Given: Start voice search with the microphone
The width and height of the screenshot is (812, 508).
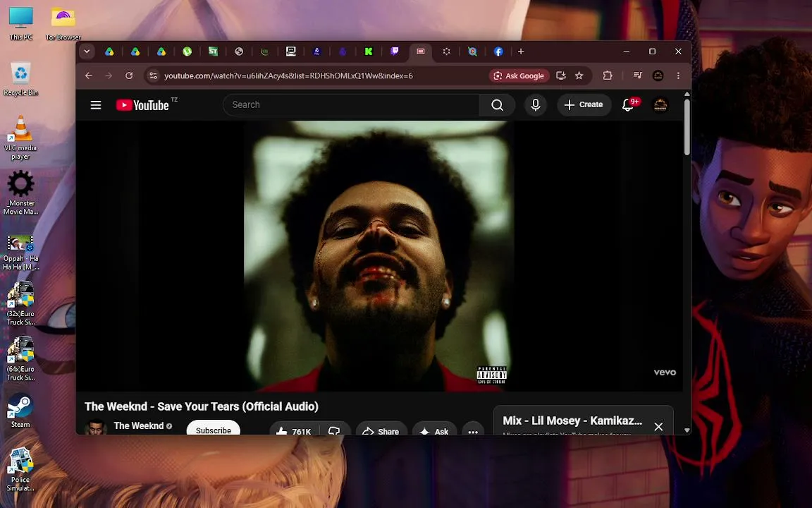Looking at the screenshot, I should [536, 105].
